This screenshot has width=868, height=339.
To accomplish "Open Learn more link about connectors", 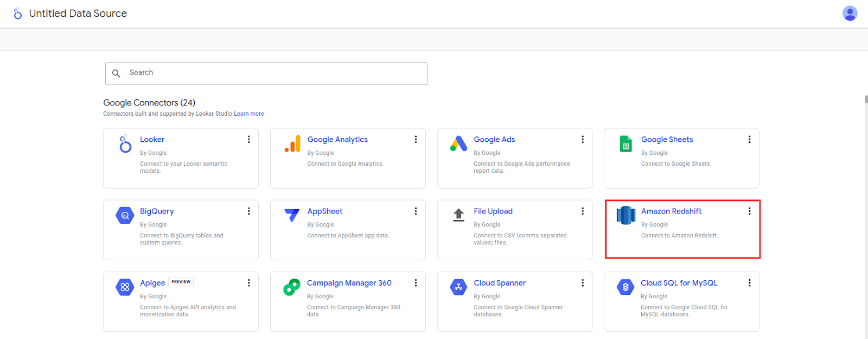I will point(249,114).
